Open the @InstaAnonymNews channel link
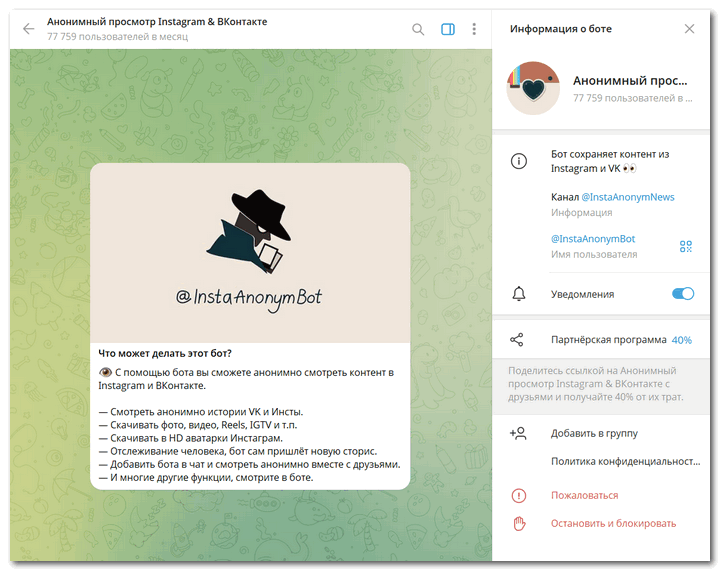Screen dimensions: 721x572 click(x=628, y=197)
